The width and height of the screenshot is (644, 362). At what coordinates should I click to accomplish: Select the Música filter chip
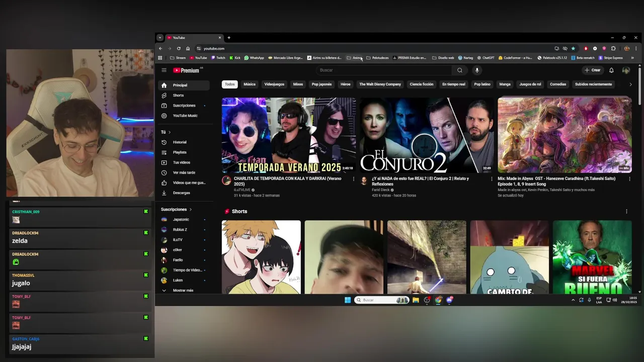pyautogui.click(x=250, y=84)
